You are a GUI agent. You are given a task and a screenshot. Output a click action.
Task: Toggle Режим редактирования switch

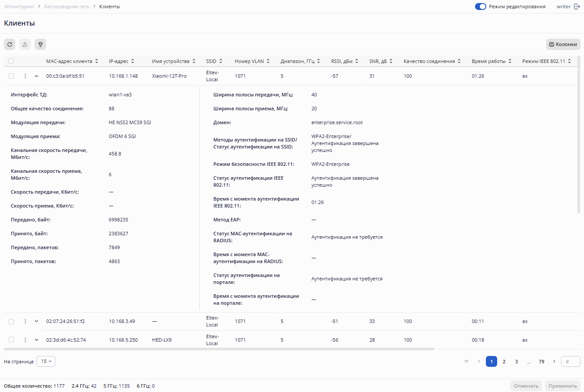click(x=480, y=7)
